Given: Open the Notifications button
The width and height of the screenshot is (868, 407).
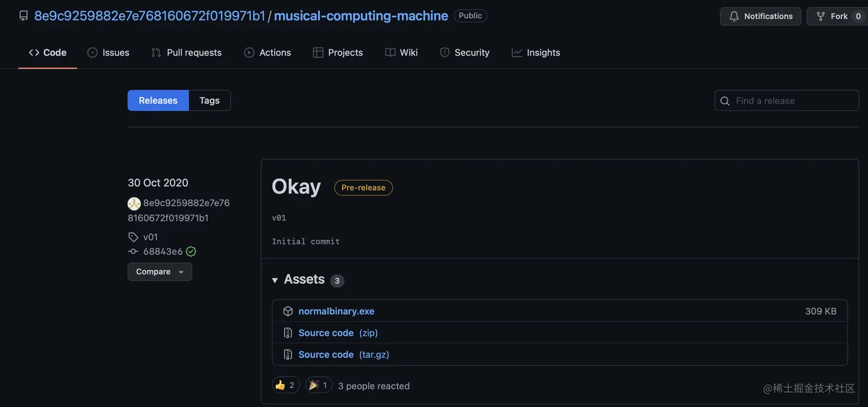Looking at the screenshot, I should 761,16.
